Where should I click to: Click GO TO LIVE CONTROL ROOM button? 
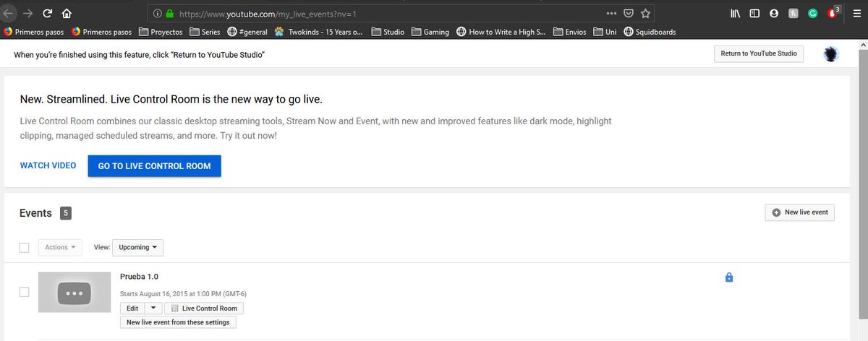tap(155, 166)
